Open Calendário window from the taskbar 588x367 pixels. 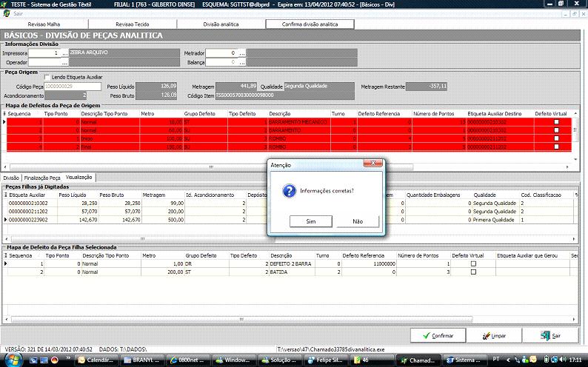click(x=98, y=360)
